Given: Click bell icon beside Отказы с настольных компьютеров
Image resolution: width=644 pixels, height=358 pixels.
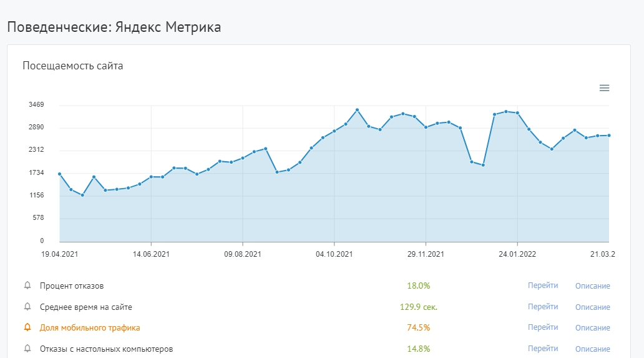Looking at the screenshot, I should click(27, 349).
